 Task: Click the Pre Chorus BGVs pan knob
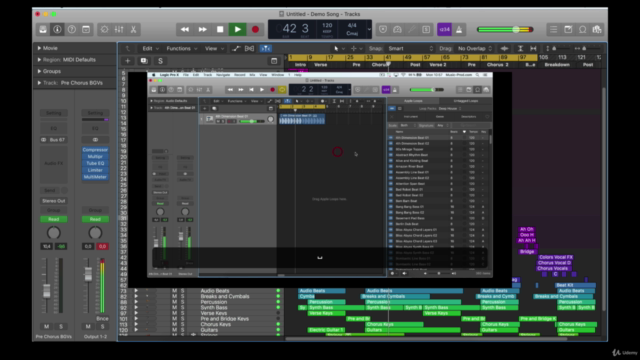[53, 233]
